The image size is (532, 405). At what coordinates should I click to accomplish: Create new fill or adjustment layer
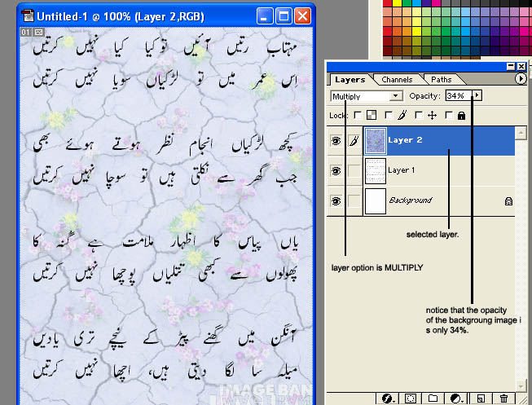457,398
